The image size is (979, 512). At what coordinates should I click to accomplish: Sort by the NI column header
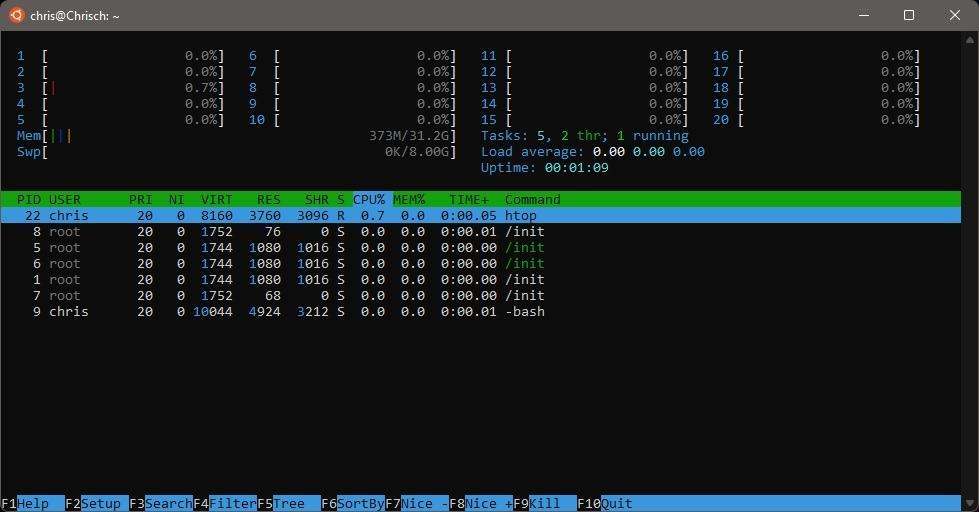tap(177, 199)
